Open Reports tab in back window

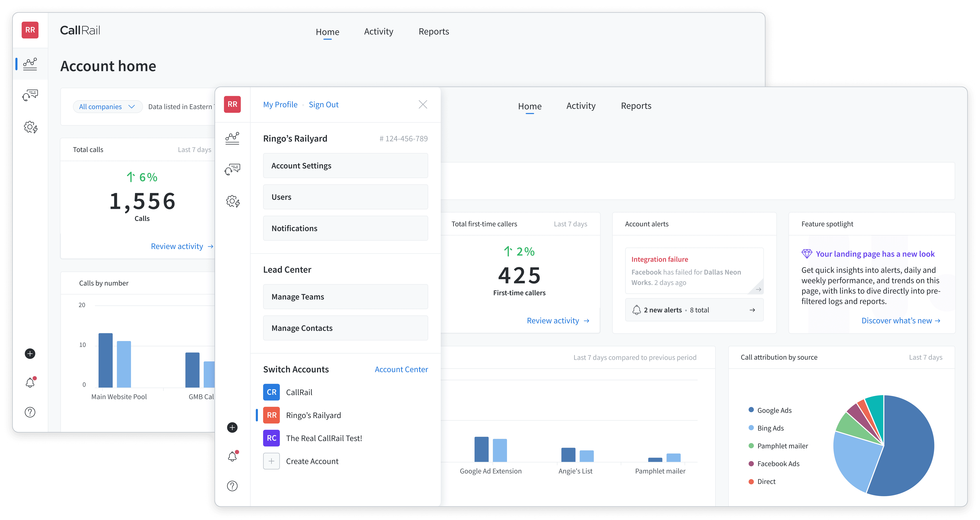[434, 32]
